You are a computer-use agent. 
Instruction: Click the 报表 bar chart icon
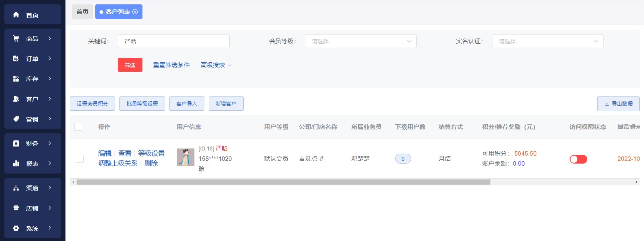[x=16, y=163]
